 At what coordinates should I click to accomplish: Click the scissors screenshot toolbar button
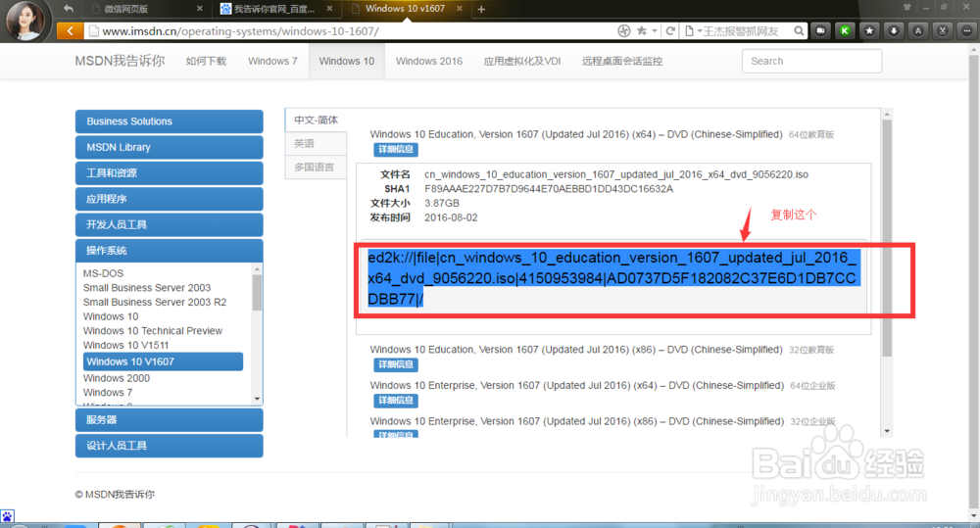943,30
